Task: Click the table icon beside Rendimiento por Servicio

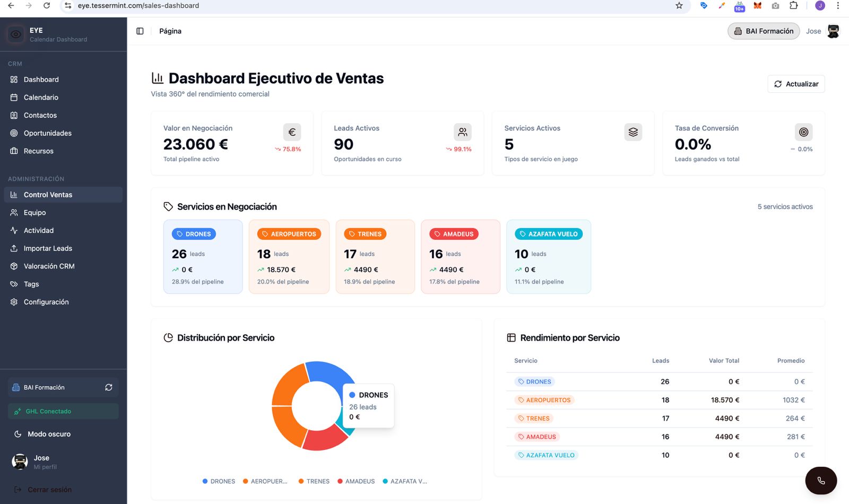Action: pos(512,338)
